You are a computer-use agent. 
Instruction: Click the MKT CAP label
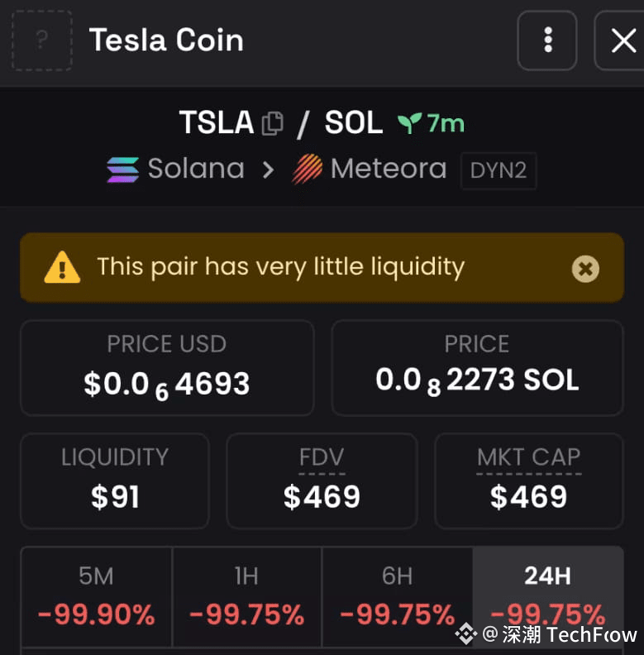pos(528,457)
